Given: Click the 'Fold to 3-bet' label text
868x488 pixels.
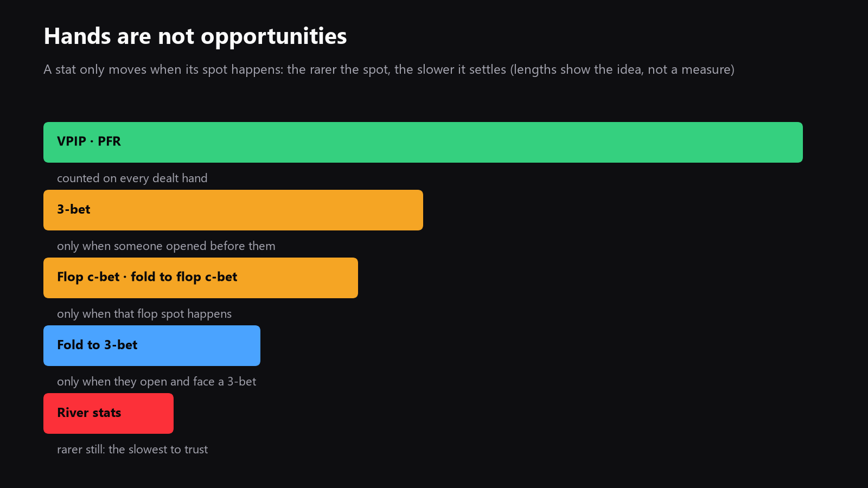Looking at the screenshot, I should point(97,345).
